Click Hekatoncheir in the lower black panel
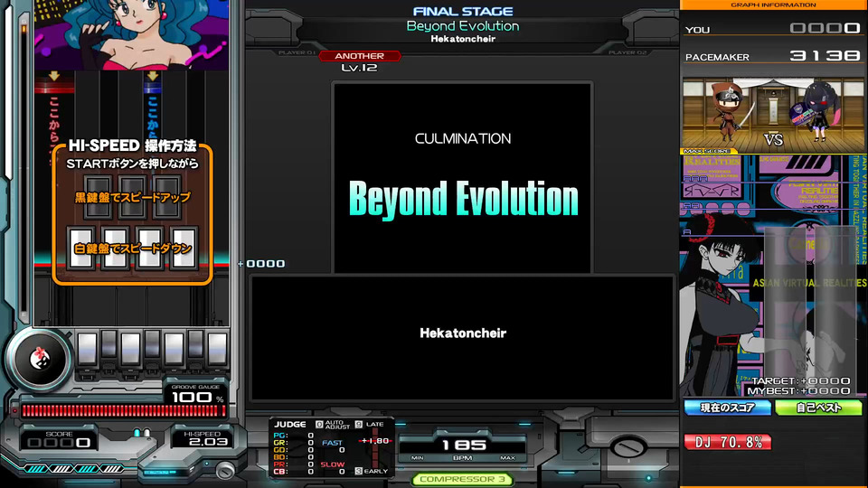868x488 pixels. (463, 333)
